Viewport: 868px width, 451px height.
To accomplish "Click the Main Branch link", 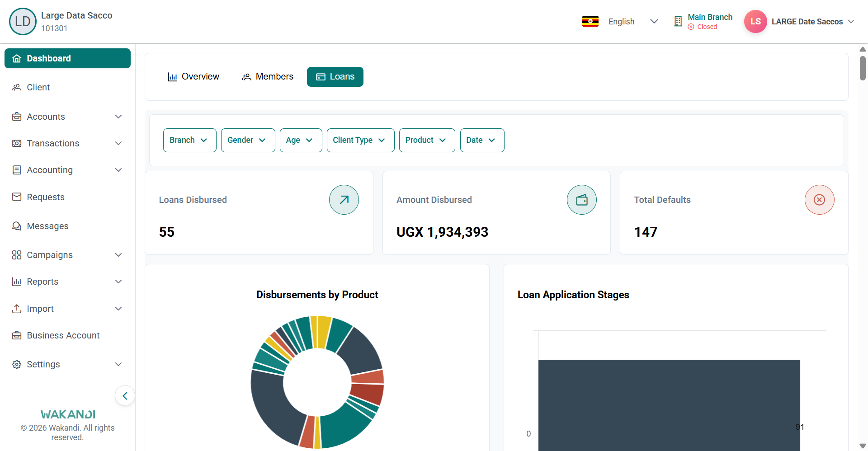I will pos(710,17).
